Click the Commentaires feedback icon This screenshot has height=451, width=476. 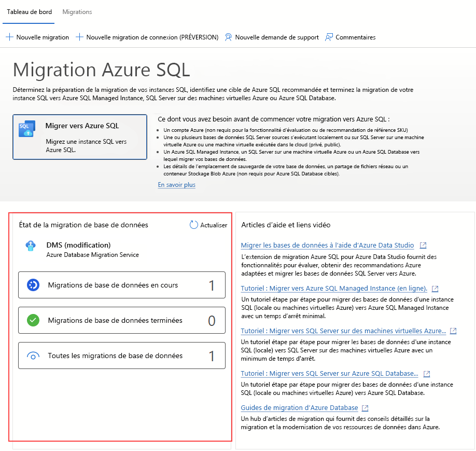(328, 37)
